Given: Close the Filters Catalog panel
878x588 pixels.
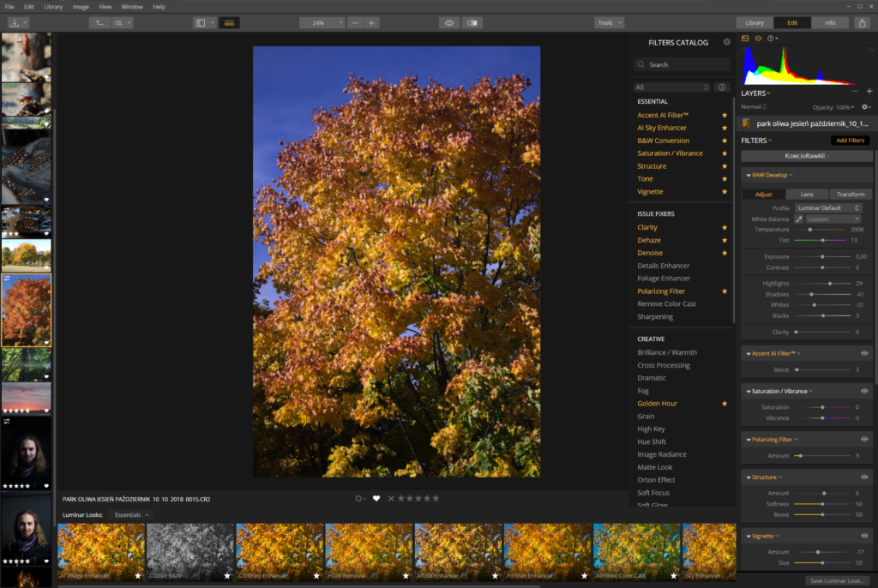Looking at the screenshot, I should coord(727,42).
